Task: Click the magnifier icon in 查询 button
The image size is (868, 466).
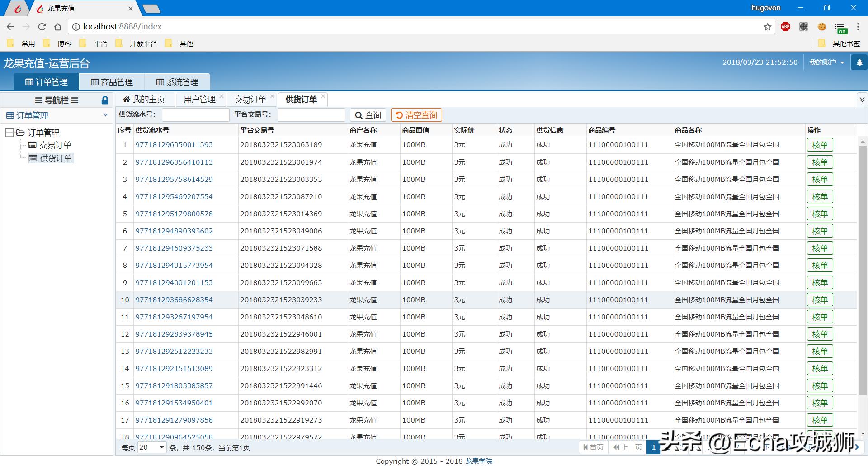Action: (x=359, y=115)
